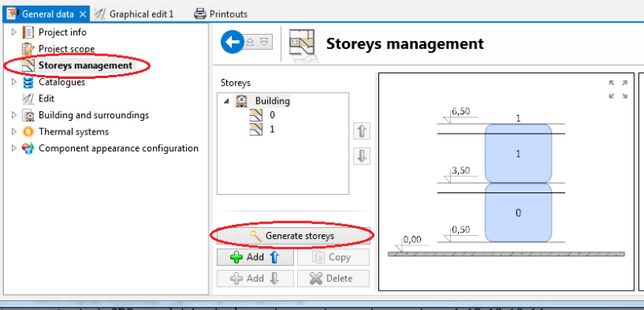644x310 pixels.
Task: Click Component appearance configuration icon
Action: coord(28,148)
